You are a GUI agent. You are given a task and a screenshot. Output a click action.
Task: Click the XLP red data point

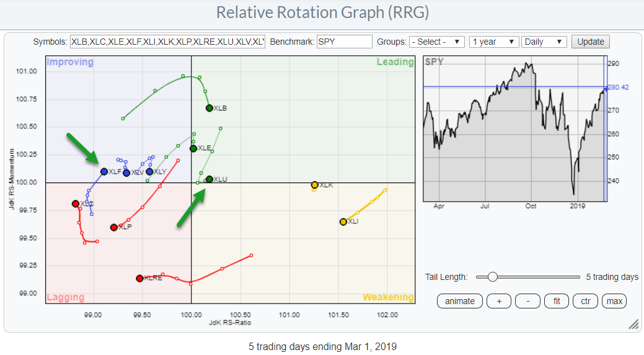coord(114,227)
